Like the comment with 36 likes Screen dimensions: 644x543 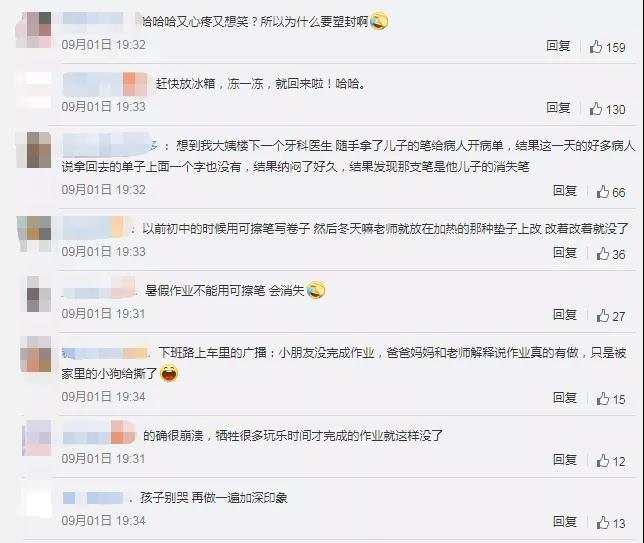611,254
